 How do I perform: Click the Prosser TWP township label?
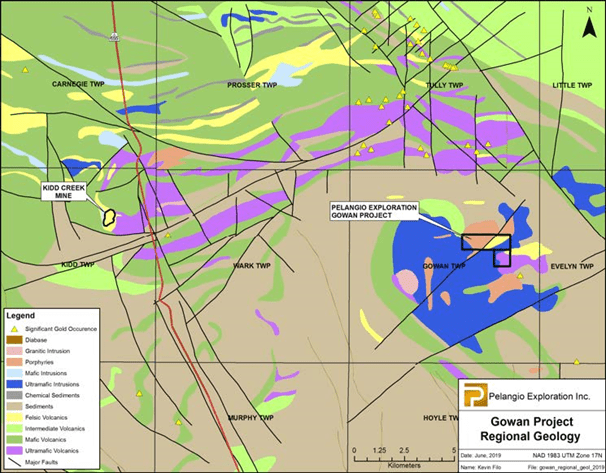[x=252, y=85]
